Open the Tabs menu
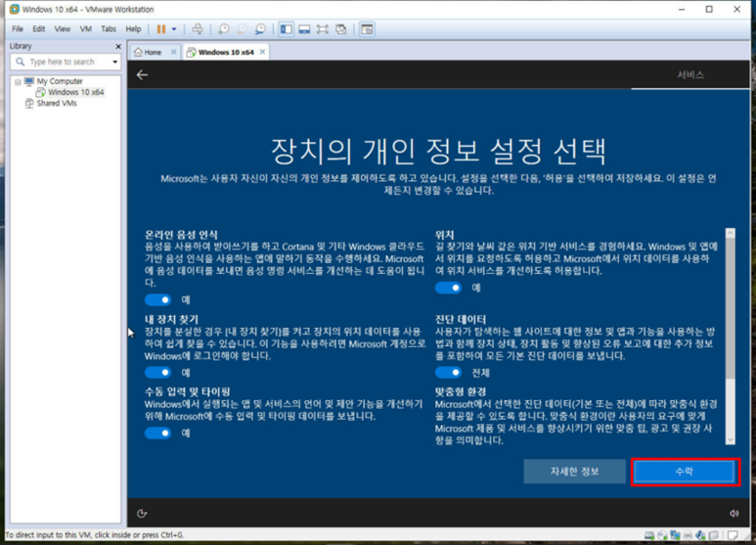The image size is (756, 545). coord(109,29)
